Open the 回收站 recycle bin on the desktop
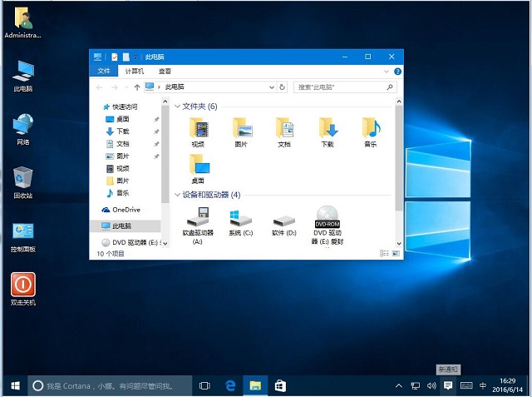 point(22,177)
